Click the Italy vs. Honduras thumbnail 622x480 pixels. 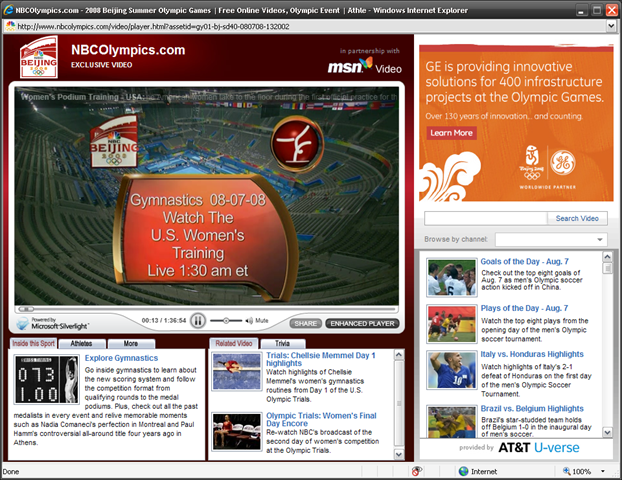tap(451, 370)
